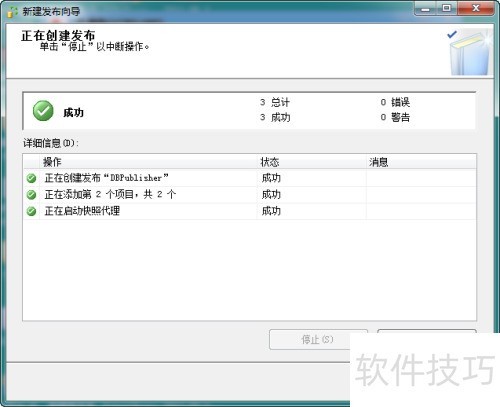Screen dimensions: 500x407
Task: Select the row 正在启动快照代理
Action: click(x=249, y=211)
